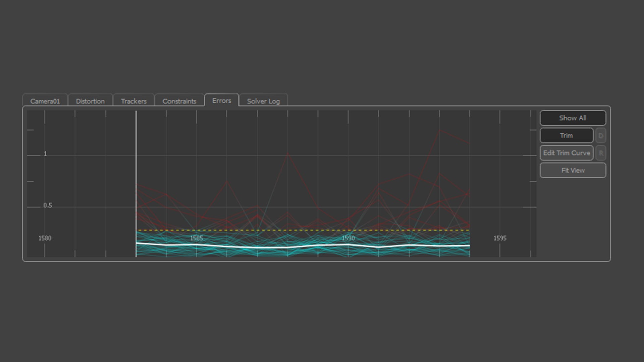Screen dimensions: 644x362
Task: Click frame label 1585 in graph
Action: pyautogui.click(x=197, y=238)
